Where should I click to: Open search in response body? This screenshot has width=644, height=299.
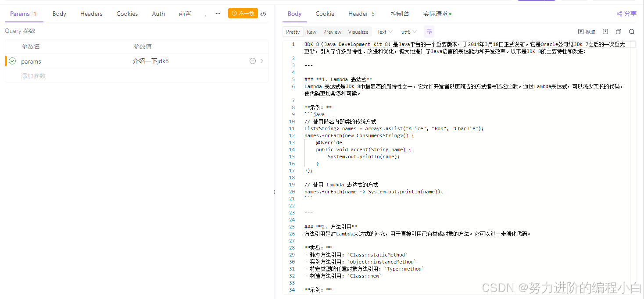[632, 32]
